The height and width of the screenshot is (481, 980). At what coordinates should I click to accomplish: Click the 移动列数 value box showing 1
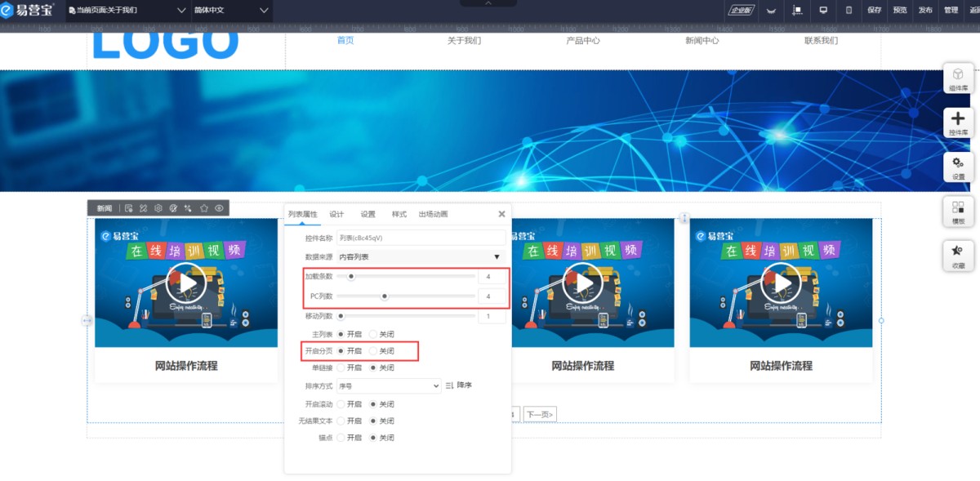coord(492,316)
